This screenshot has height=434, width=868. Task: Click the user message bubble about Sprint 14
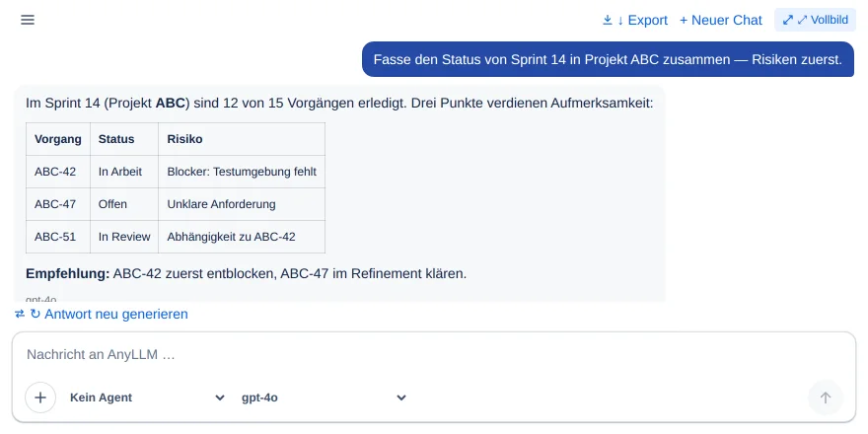608,59
